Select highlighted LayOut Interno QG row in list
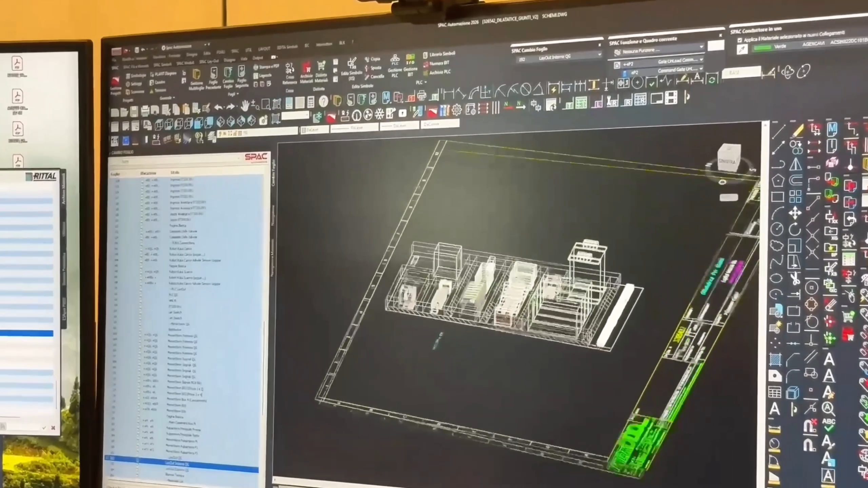Image resolution: width=868 pixels, height=488 pixels. (x=181, y=463)
